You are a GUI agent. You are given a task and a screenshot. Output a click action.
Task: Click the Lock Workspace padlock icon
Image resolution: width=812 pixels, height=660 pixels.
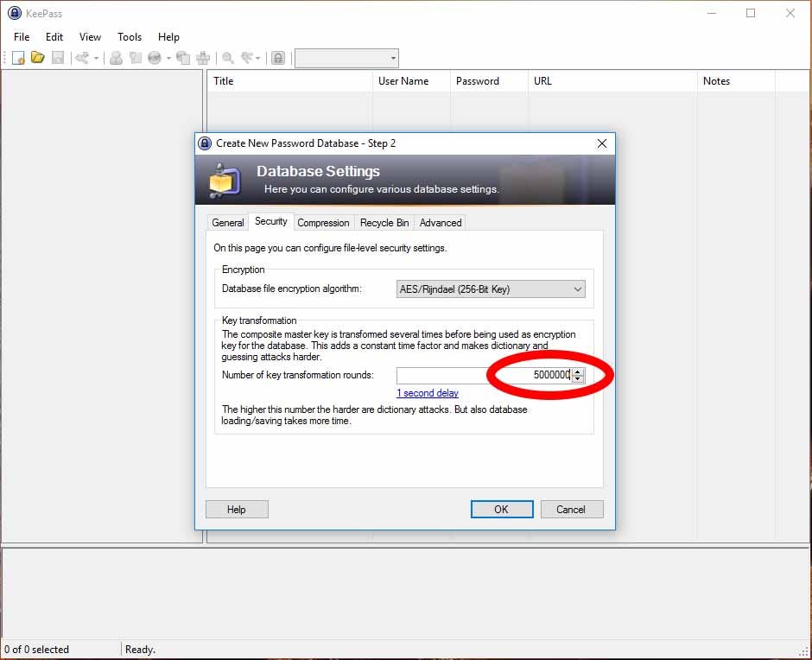278,58
